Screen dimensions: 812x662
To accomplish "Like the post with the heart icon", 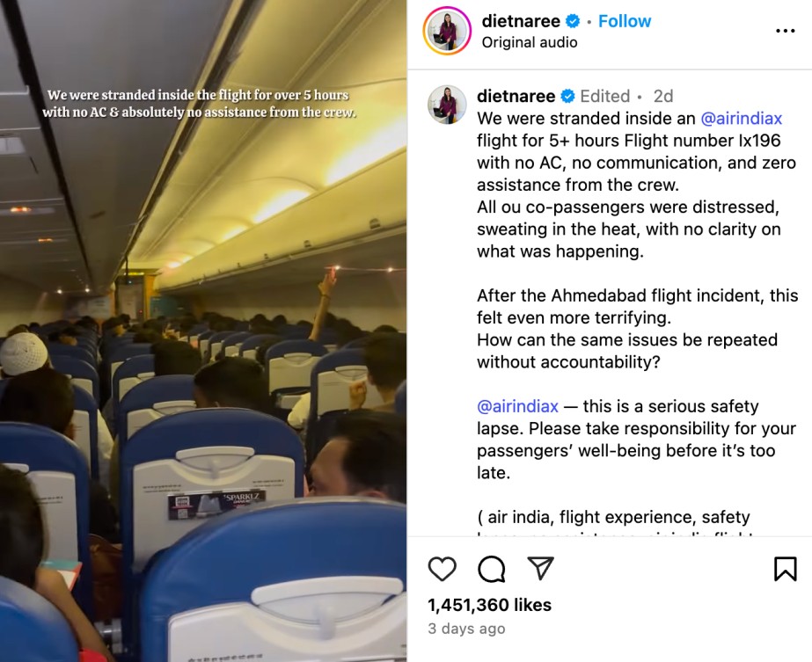I will pos(443,569).
